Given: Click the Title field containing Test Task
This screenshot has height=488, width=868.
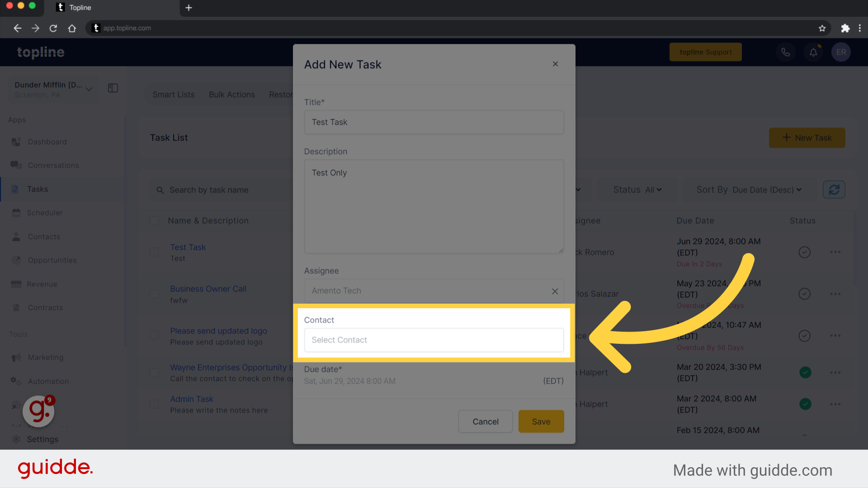Looking at the screenshot, I should click(x=434, y=122).
